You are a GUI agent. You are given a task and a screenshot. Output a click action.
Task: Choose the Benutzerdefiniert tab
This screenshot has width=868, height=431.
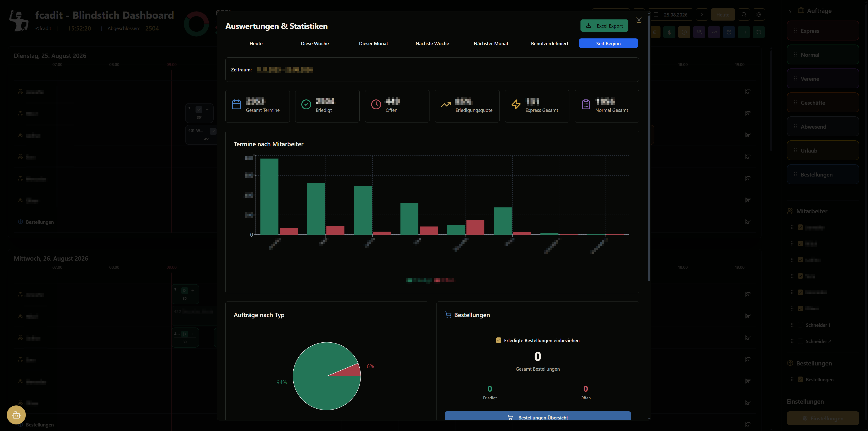coord(549,43)
